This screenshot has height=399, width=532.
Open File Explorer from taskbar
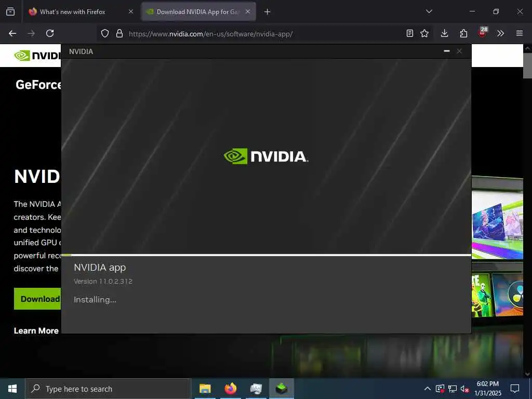[205, 389]
